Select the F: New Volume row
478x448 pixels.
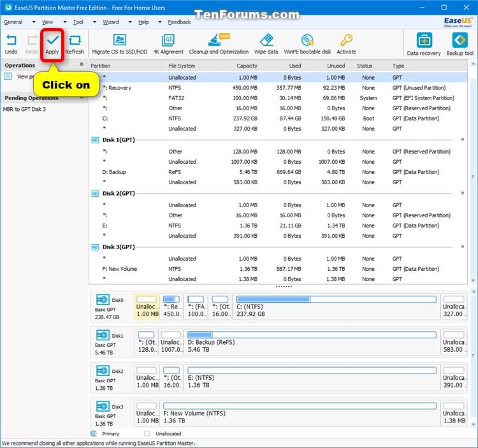click(279, 269)
